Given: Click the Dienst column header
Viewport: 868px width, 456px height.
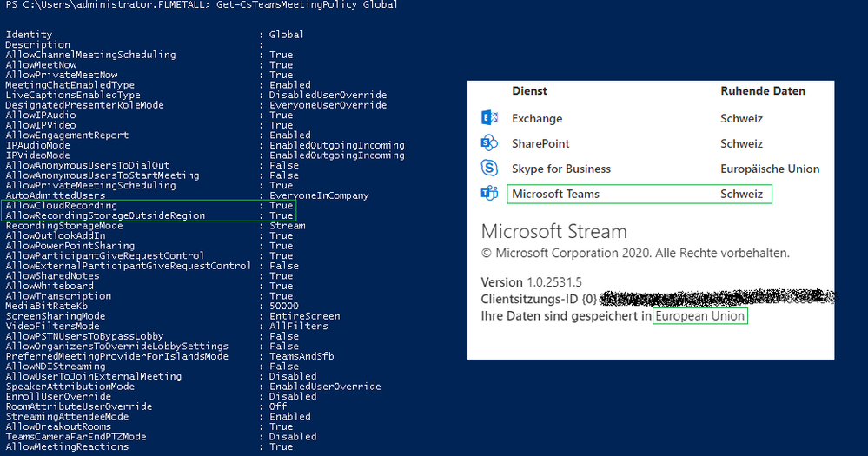Looking at the screenshot, I should pos(529,90).
